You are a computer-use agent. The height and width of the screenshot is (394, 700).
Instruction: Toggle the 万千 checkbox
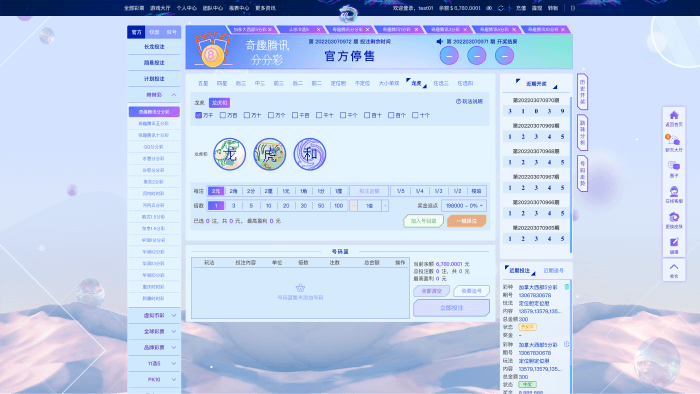click(x=199, y=115)
